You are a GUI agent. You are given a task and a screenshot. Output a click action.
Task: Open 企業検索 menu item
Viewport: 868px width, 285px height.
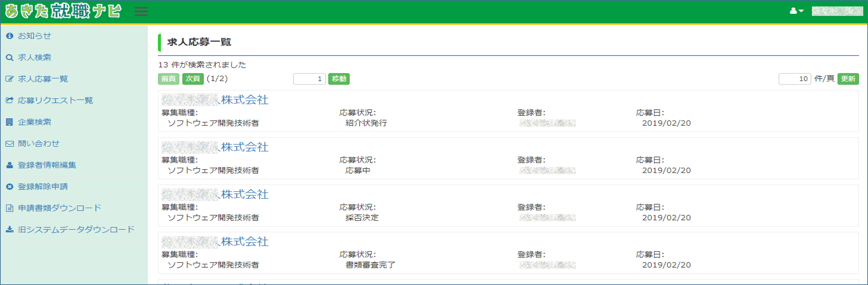click(x=34, y=122)
